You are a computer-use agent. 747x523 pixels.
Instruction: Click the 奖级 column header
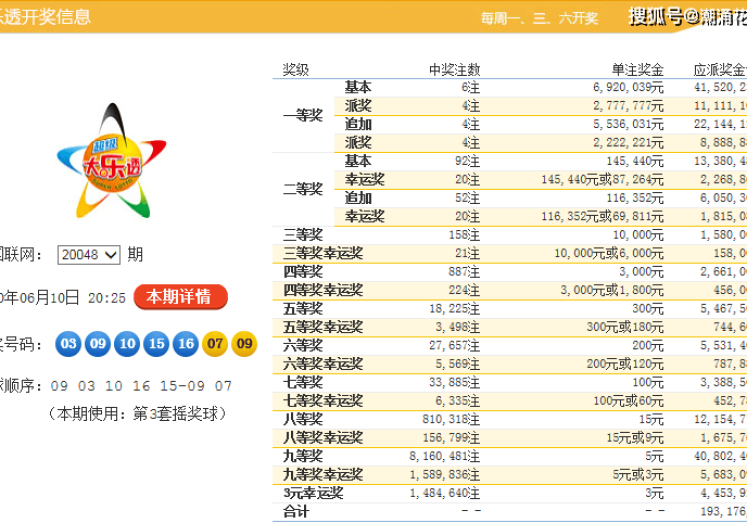296,70
